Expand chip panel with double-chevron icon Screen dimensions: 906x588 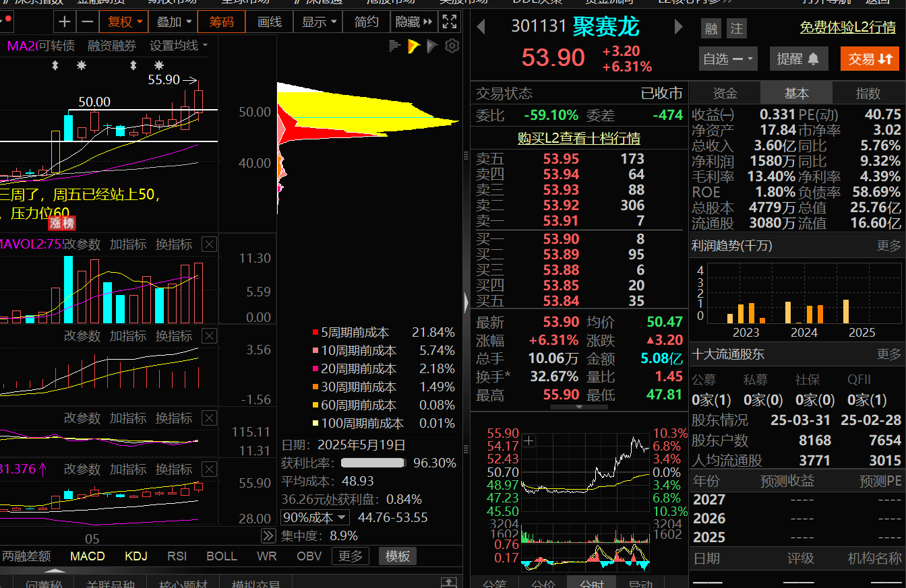(268, 535)
